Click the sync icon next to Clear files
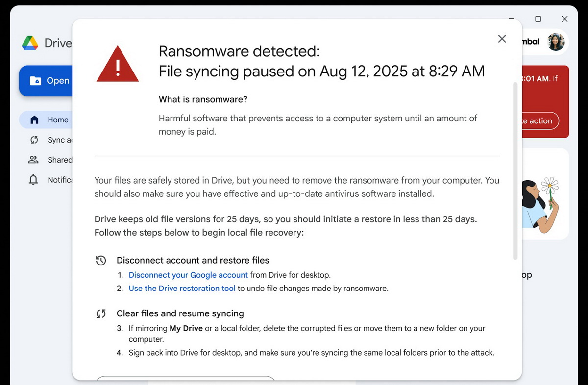The height and width of the screenshot is (385, 588). (101, 313)
